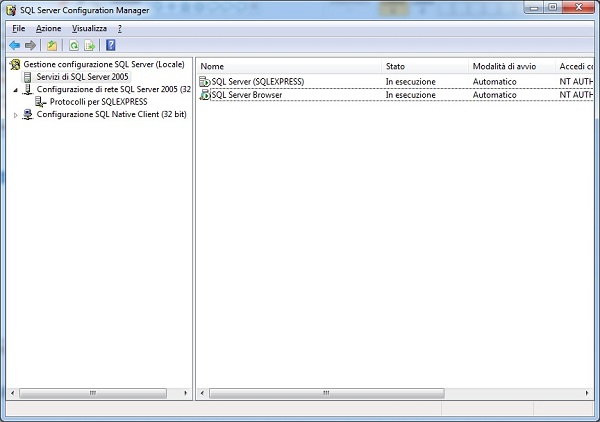Click right pane horizontal scrollbar thumb
The image size is (600, 422).
coord(326,393)
